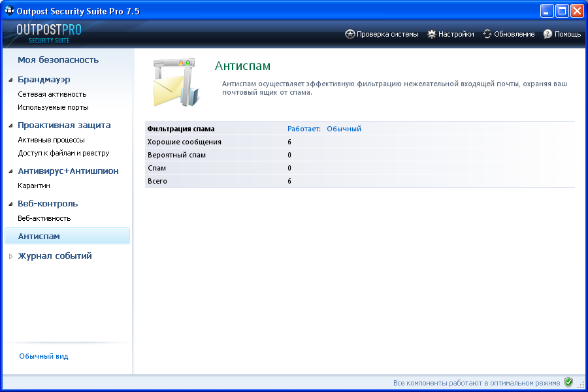Open Моя безопасность page

click(58, 60)
